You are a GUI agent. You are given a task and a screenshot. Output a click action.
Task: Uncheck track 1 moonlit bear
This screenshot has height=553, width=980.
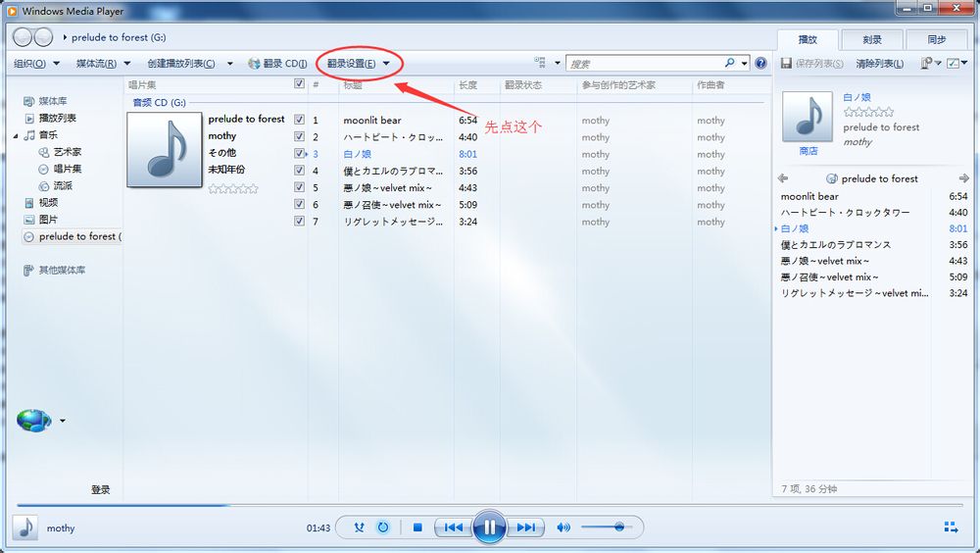pyautogui.click(x=299, y=120)
